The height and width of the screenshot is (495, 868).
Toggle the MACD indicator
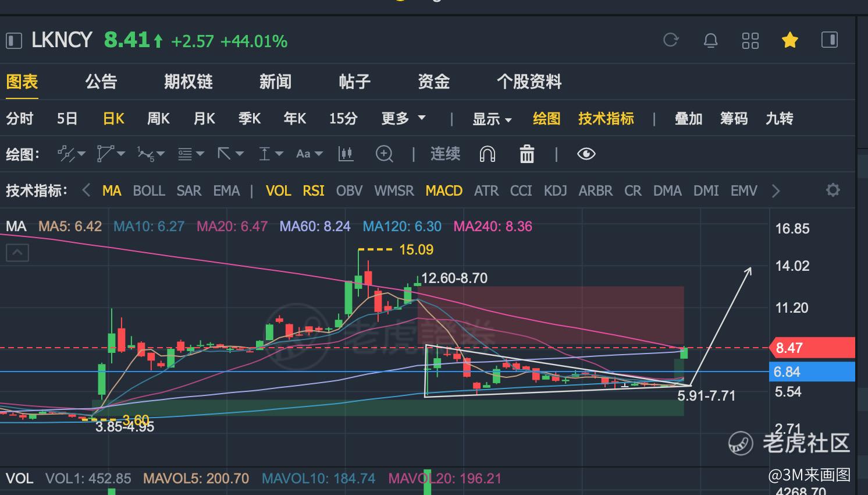444,190
